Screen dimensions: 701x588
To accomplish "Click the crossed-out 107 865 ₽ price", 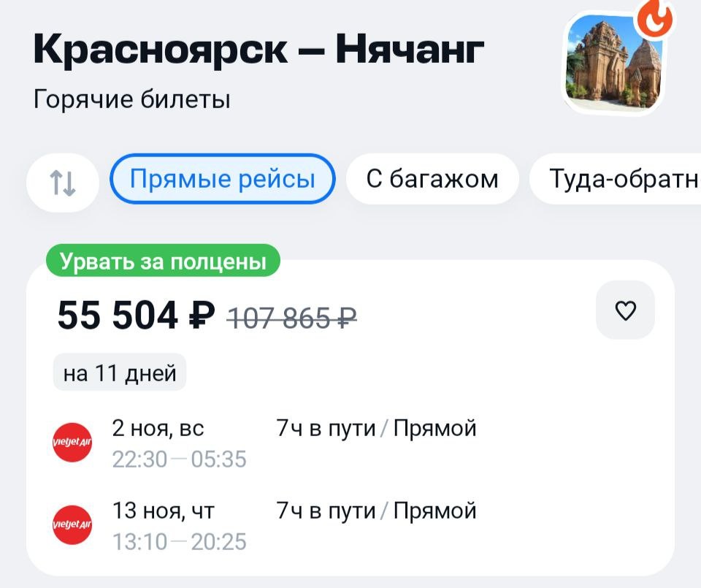I will click(x=292, y=317).
